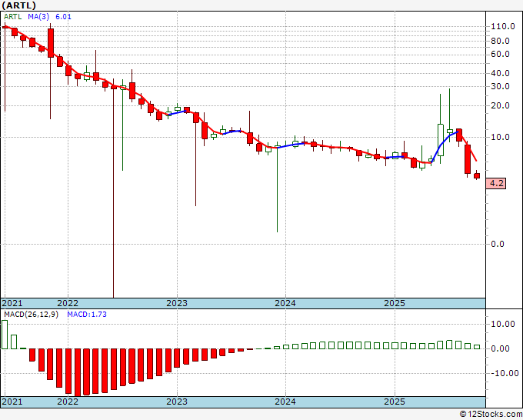
Task: Click the MA(3) indicator label
Action: coord(38,17)
